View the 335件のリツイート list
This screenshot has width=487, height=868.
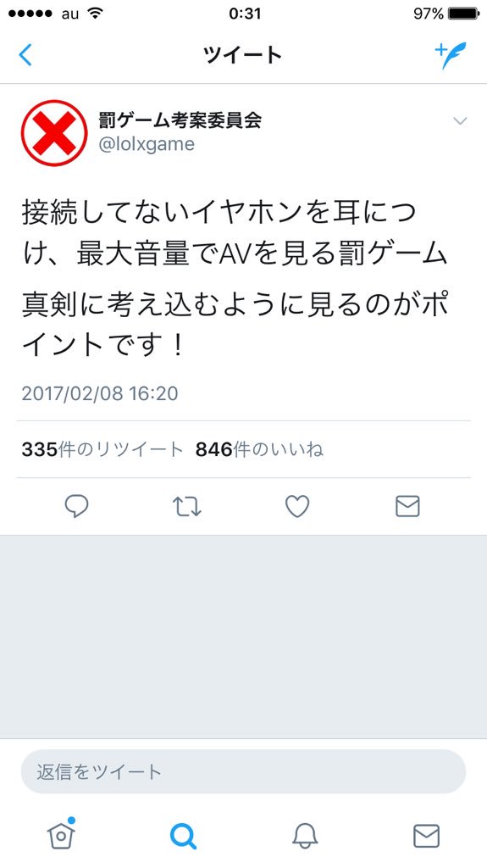tap(102, 449)
